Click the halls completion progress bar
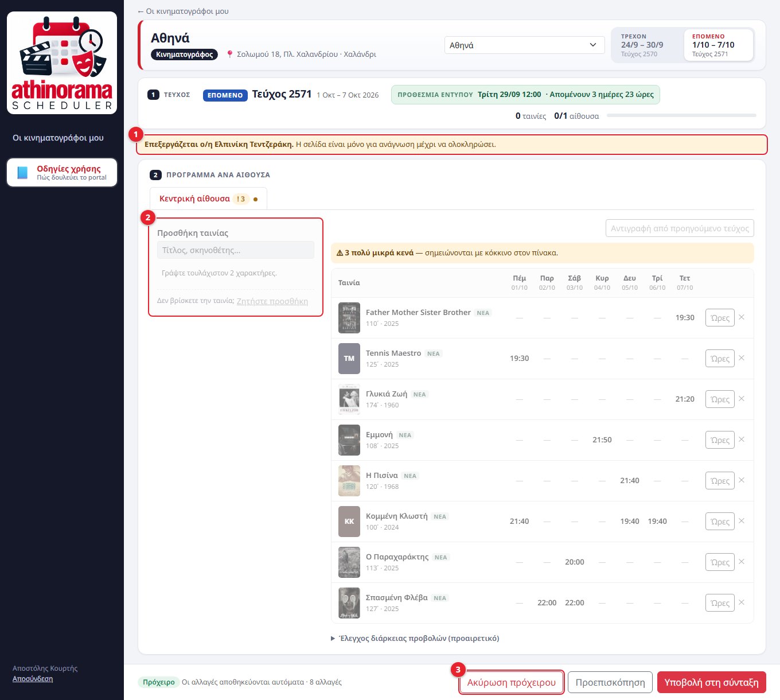This screenshot has width=780, height=700. [681, 116]
